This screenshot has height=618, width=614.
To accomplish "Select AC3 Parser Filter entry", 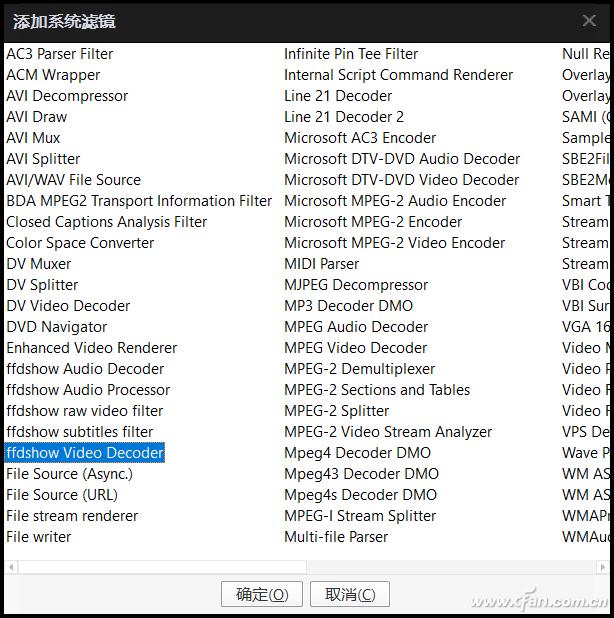I will point(60,54).
